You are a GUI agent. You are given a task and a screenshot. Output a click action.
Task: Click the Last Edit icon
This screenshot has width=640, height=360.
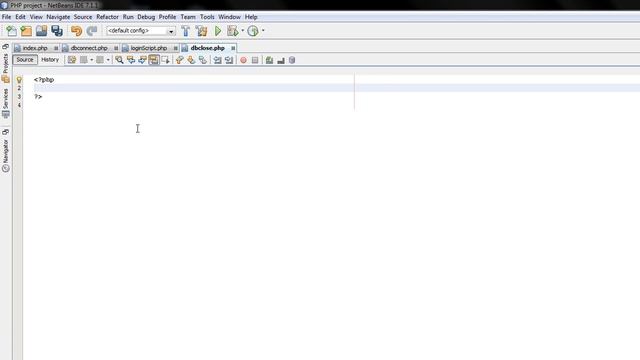pos(72,60)
